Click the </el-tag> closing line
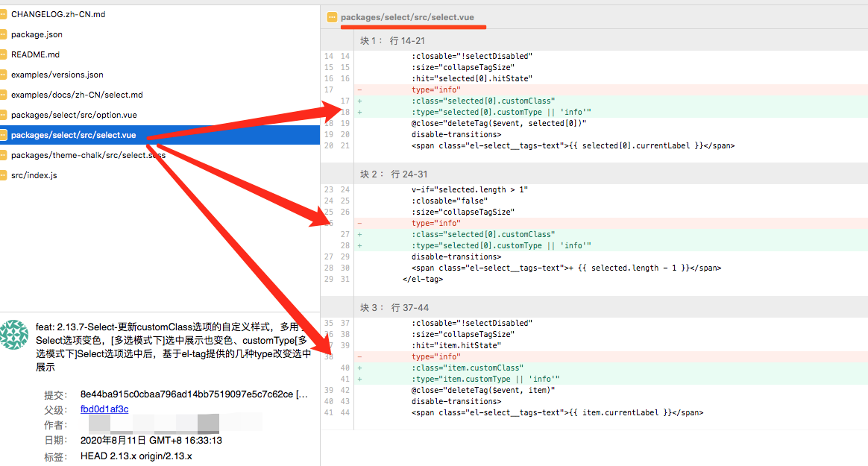The height and width of the screenshot is (466, 868). coord(423,279)
